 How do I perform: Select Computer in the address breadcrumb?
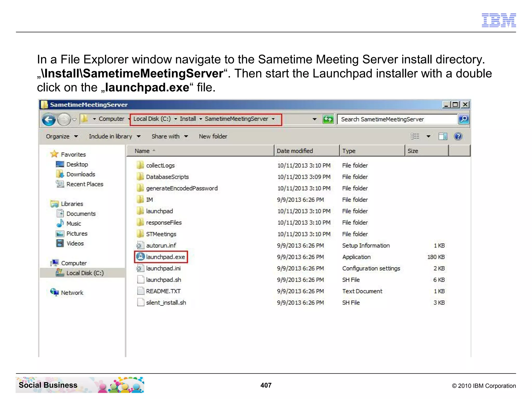[x=111, y=119]
